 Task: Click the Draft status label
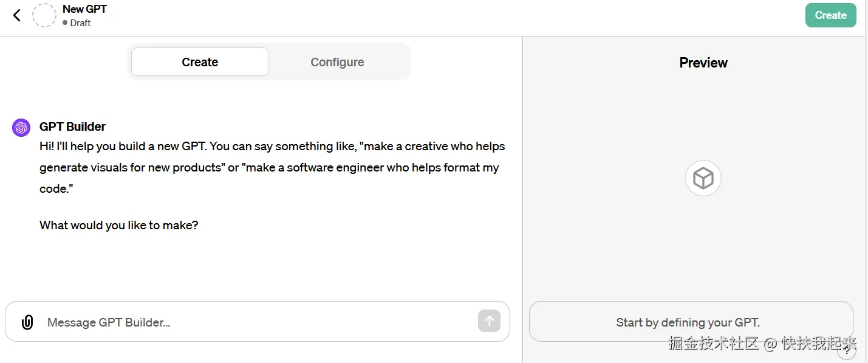[80, 23]
